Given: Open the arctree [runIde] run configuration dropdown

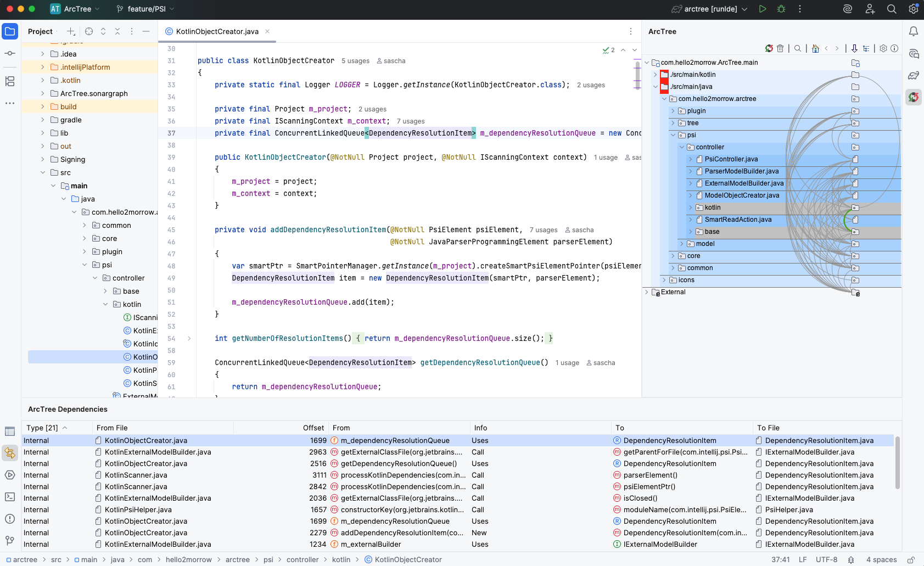Looking at the screenshot, I should pos(710,9).
